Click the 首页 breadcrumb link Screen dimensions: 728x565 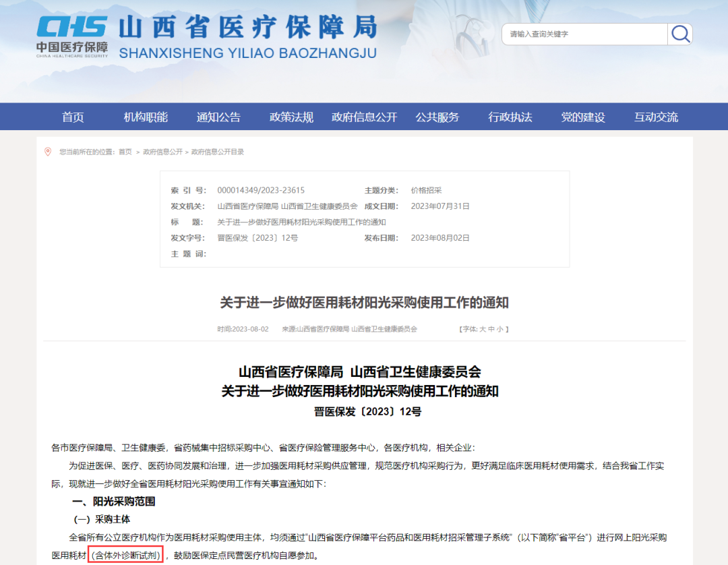[125, 152]
